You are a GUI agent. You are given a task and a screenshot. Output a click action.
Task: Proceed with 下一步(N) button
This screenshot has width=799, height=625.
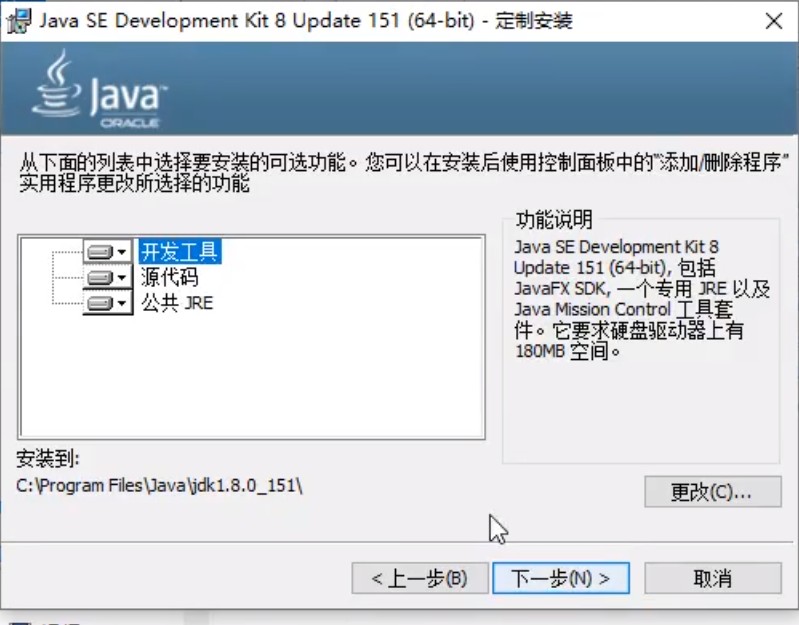pos(561,578)
